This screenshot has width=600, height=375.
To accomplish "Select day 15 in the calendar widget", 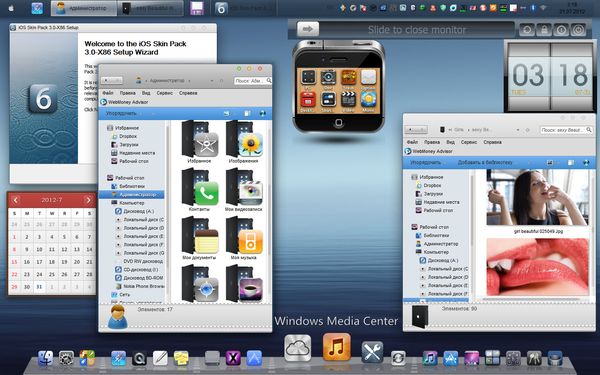I will click(15, 262).
